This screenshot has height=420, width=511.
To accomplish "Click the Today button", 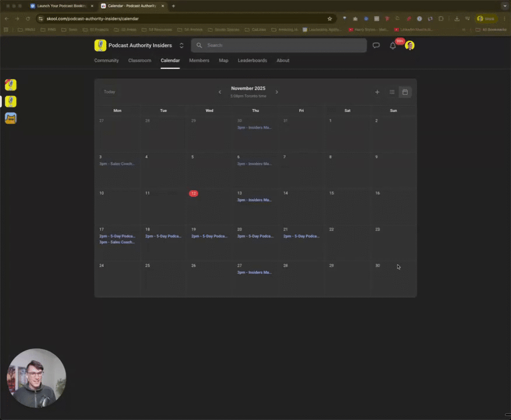I will (x=109, y=92).
